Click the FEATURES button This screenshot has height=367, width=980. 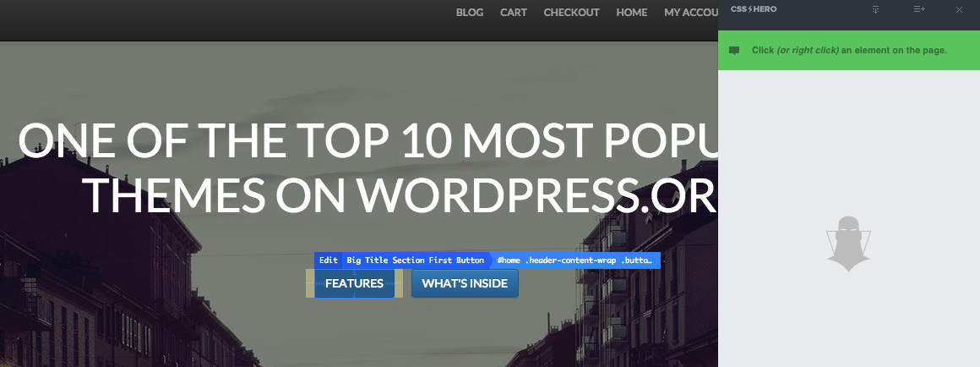[x=354, y=283]
